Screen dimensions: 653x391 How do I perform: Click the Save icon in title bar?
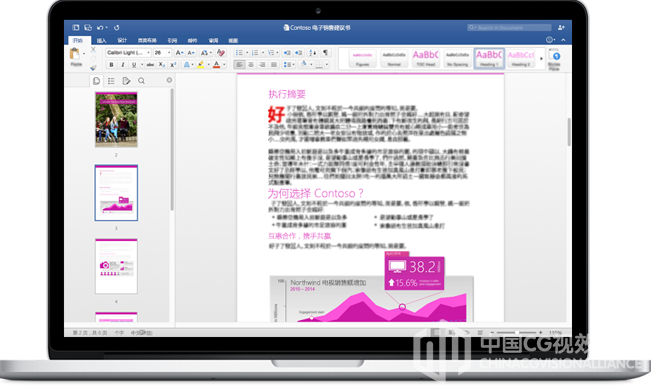tap(88, 27)
